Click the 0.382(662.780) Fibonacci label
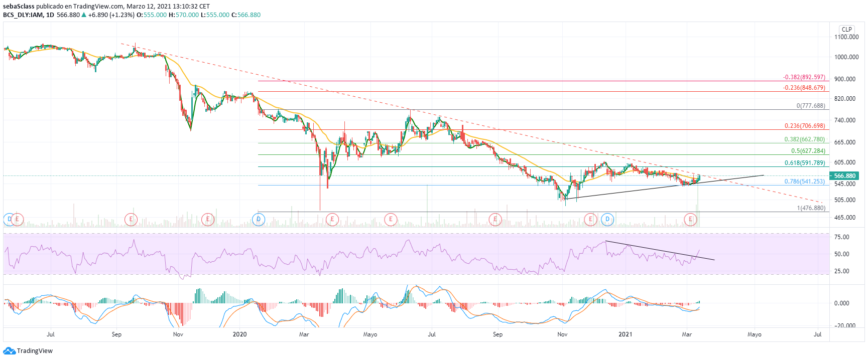The height and width of the screenshot is (360, 868). click(805, 139)
